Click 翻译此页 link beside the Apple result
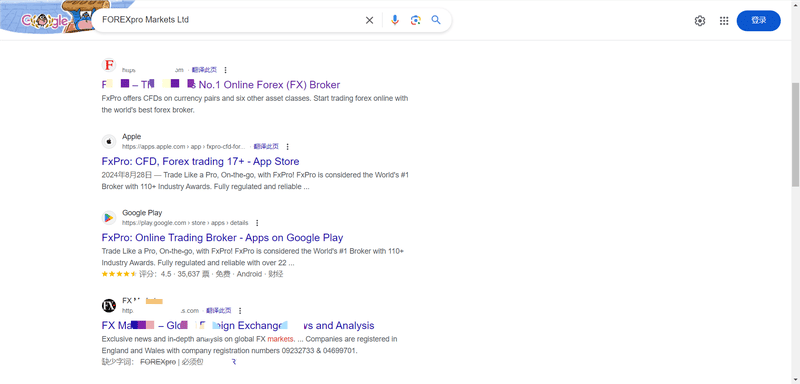Screen dimensions: 800x384 [x=266, y=147]
